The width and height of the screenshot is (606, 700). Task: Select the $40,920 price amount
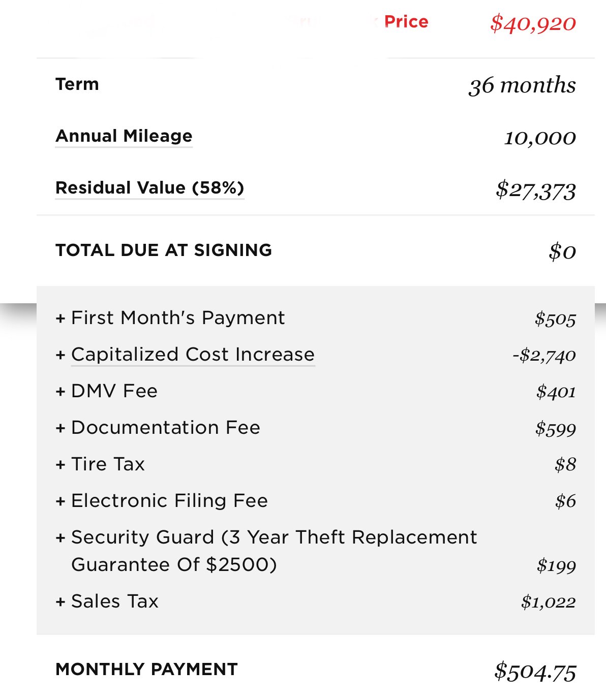[533, 23]
